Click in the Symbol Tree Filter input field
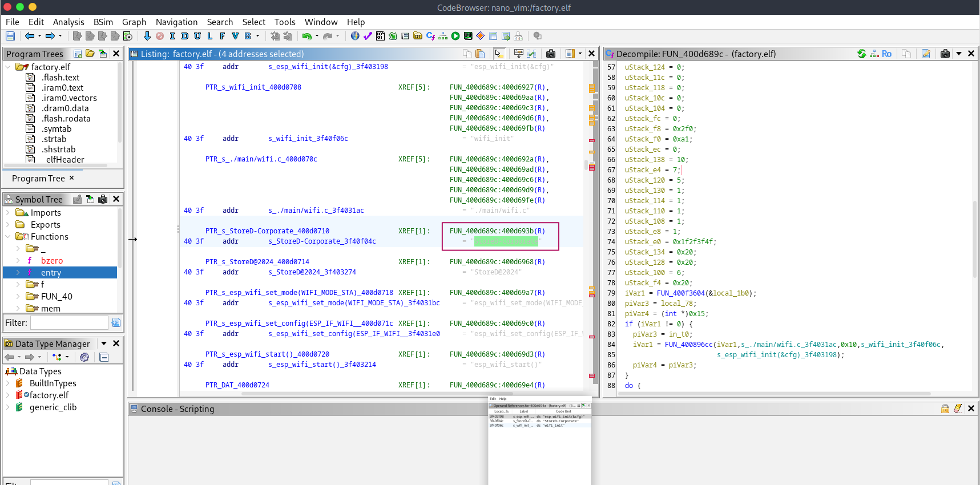The image size is (980, 485). (x=69, y=323)
